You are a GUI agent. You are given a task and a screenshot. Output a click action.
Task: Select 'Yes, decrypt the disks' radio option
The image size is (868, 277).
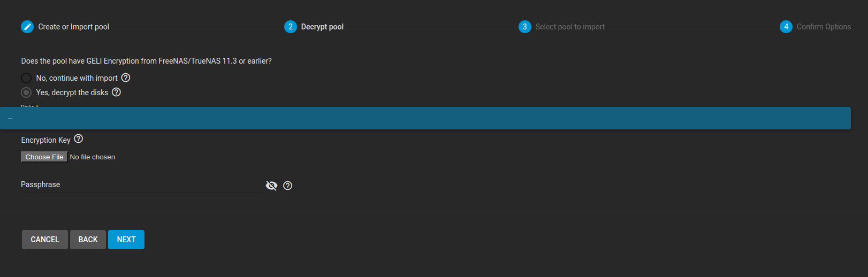point(26,93)
